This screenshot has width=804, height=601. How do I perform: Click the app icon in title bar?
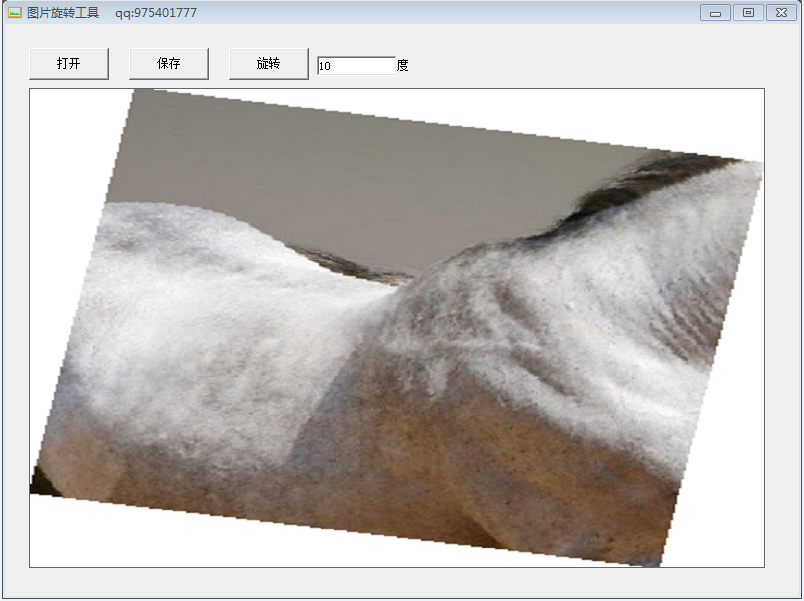pos(14,13)
